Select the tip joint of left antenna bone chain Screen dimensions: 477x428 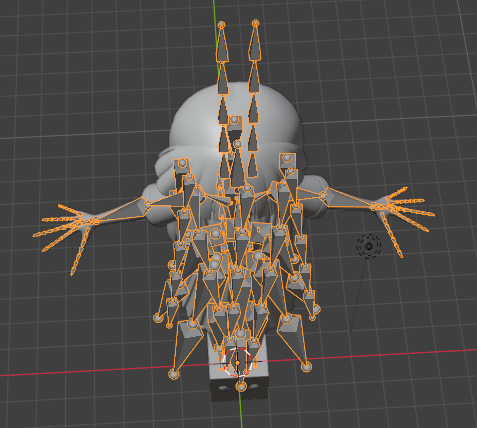[221, 25]
